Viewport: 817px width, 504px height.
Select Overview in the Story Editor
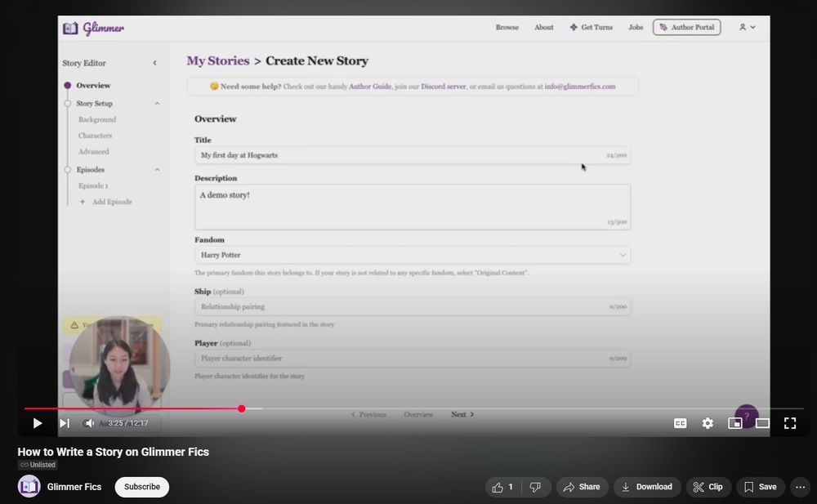tap(93, 86)
